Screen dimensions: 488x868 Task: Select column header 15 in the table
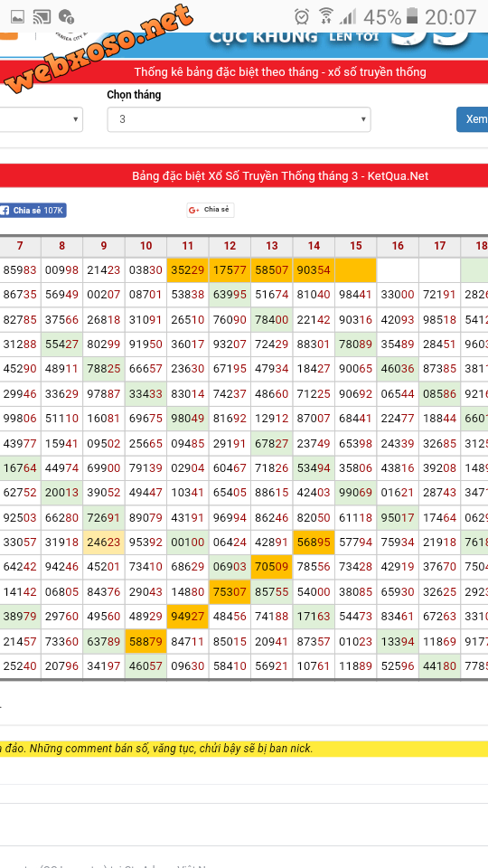[356, 246]
